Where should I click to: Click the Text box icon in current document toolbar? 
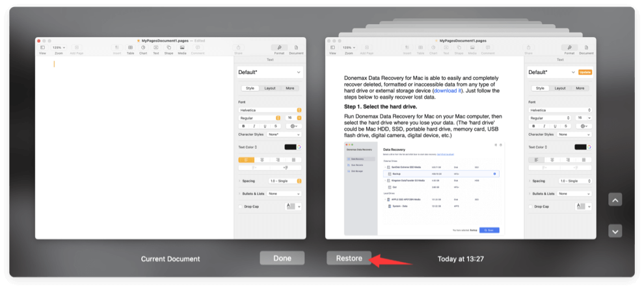pos(156,47)
